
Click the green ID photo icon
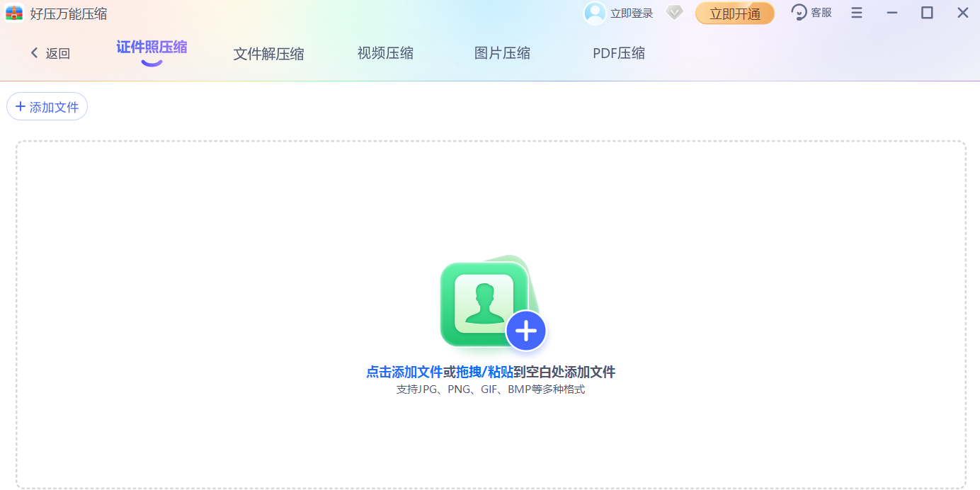pos(484,303)
